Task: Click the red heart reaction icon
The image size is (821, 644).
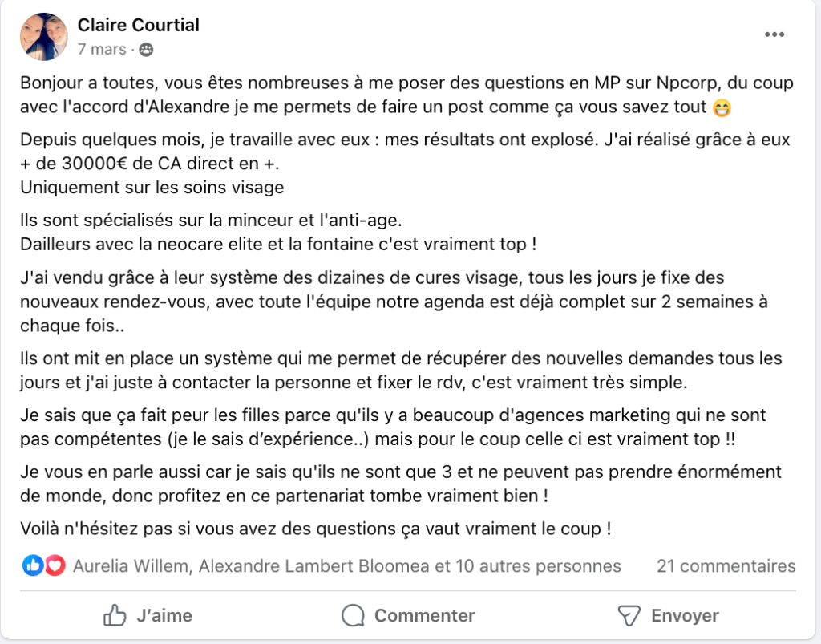Action: tap(55, 566)
